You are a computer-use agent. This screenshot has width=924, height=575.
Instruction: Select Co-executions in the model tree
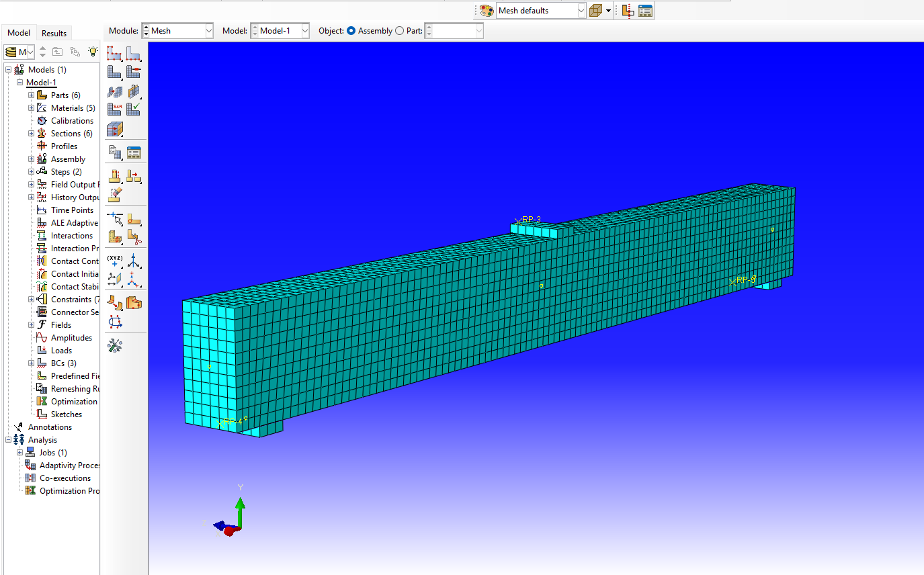(x=65, y=478)
